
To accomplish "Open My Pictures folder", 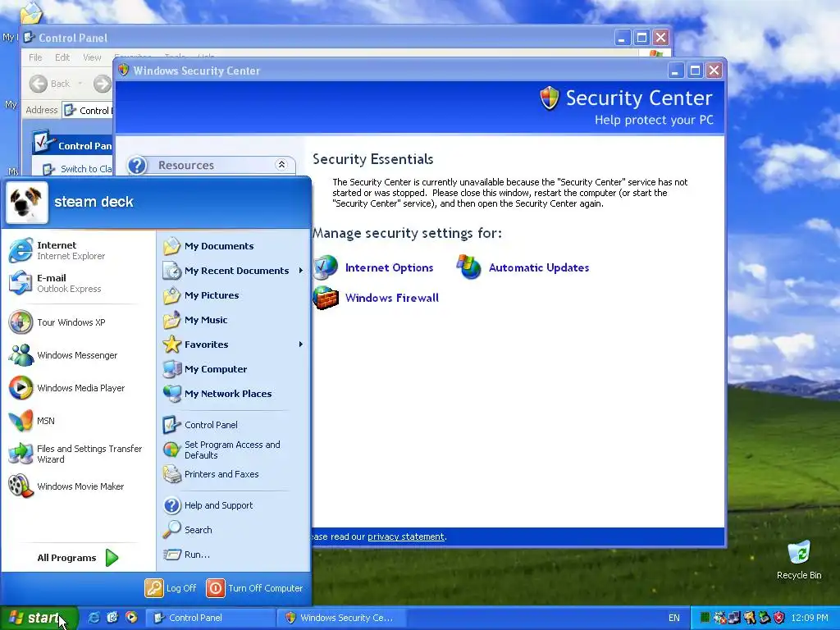I will [x=234, y=295].
